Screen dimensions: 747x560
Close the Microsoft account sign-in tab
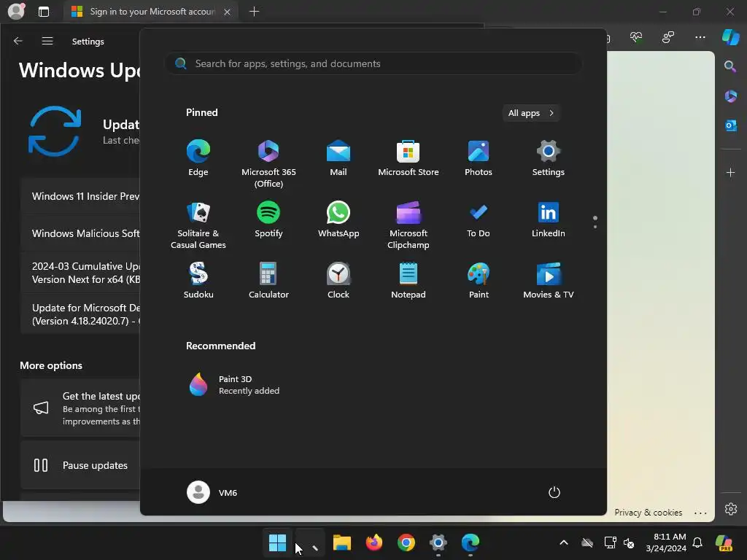click(228, 12)
